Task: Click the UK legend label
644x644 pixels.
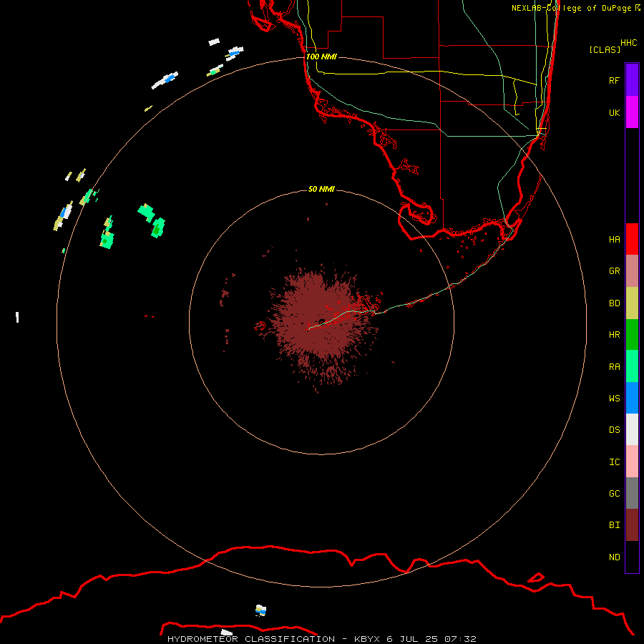Action: (614, 112)
